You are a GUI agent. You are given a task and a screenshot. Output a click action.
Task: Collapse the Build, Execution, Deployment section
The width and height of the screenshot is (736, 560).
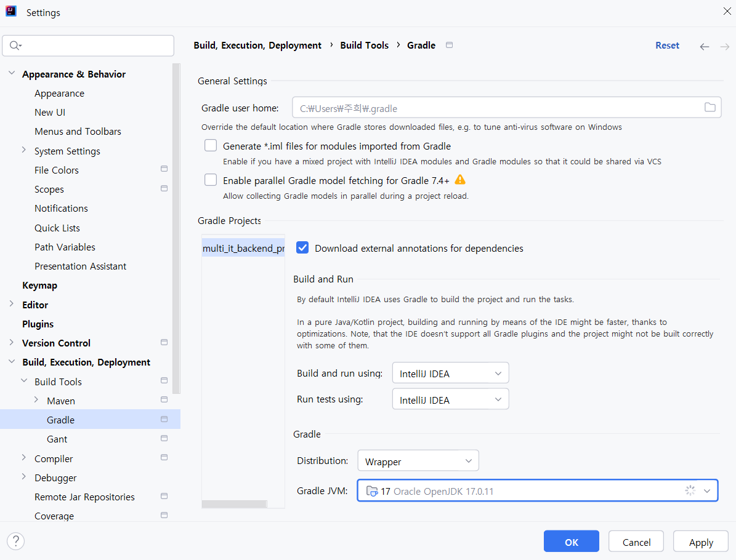coord(12,362)
